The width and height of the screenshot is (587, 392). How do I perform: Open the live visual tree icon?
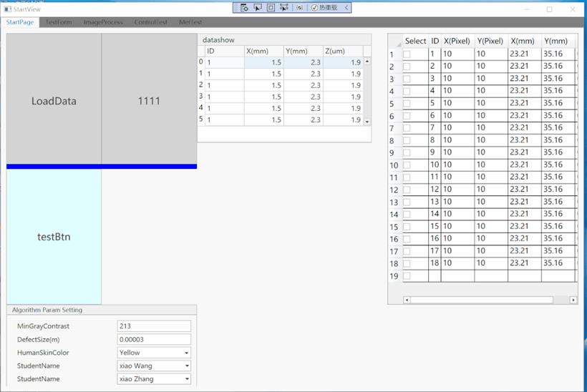244,7
